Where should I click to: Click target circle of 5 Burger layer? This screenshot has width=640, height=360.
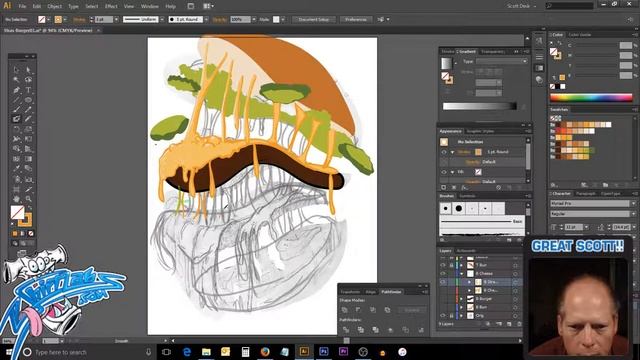(x=515, y=299)
